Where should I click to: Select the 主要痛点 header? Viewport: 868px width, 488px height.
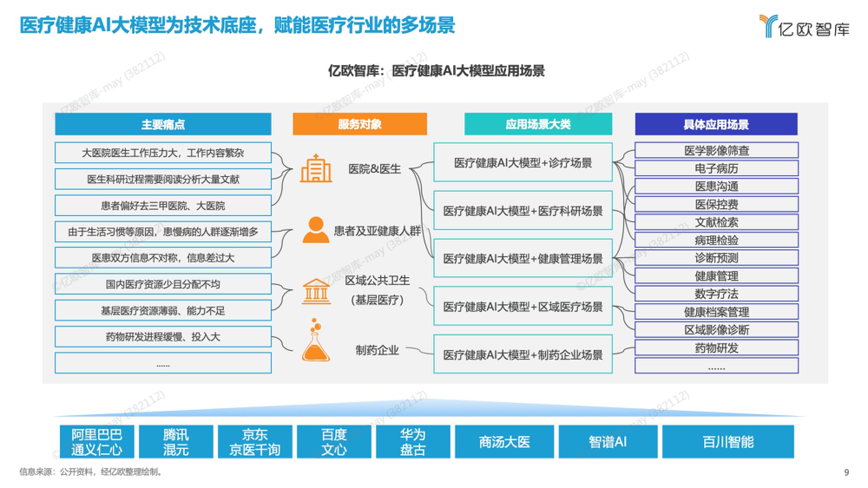[163, 124]
